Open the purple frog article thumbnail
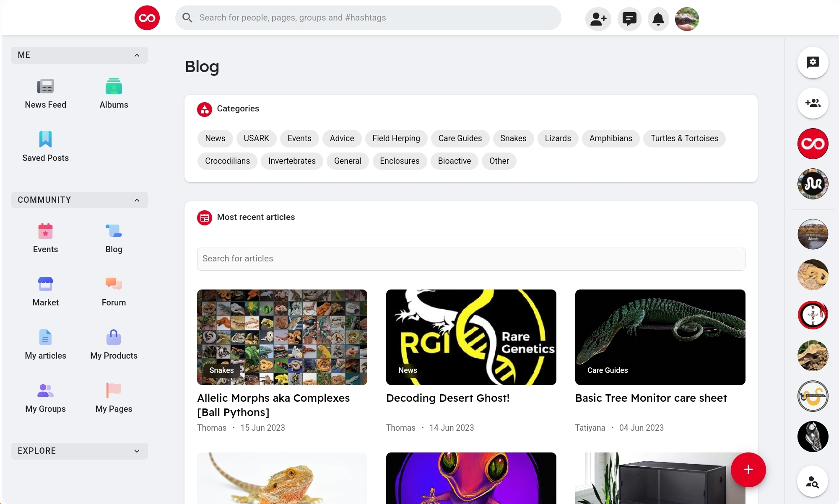 click(x=471, y=478)
